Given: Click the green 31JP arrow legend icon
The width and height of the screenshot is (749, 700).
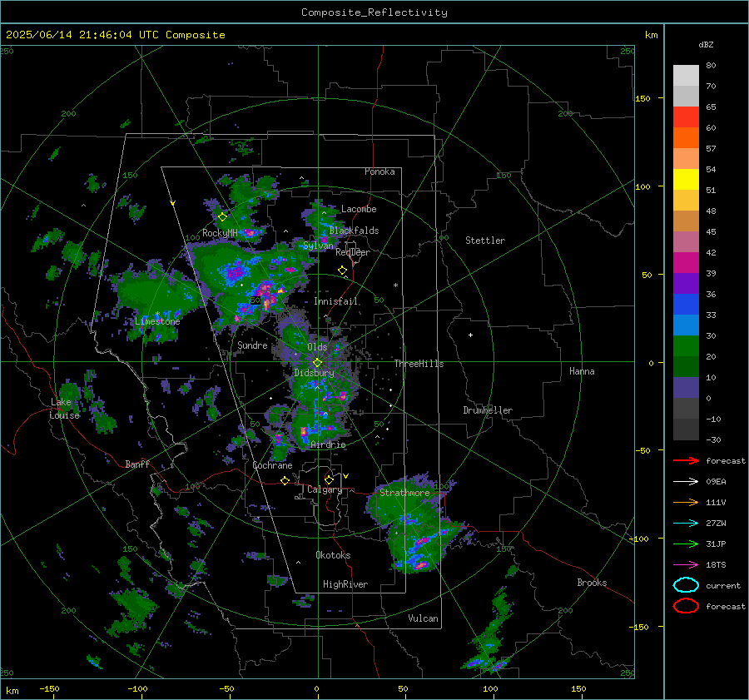Looking at the screenshot, I should (x=686, y=544).
